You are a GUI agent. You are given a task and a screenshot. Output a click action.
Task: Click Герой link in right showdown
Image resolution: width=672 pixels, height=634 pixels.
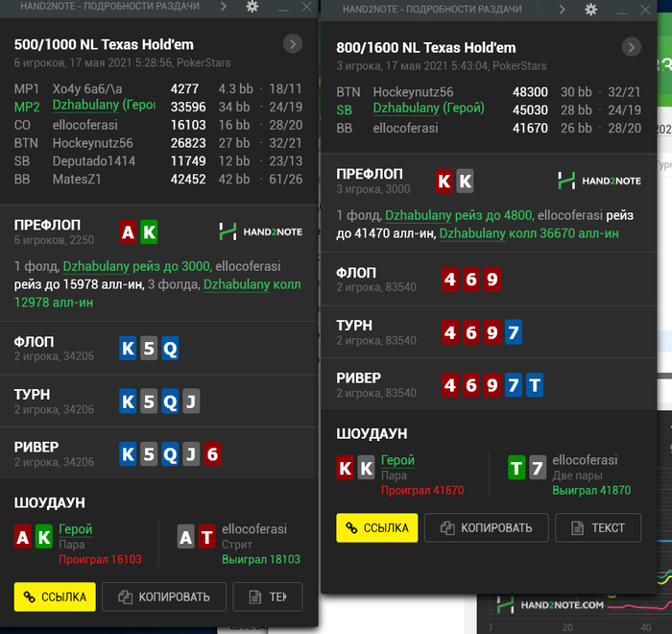pos(397,460)
